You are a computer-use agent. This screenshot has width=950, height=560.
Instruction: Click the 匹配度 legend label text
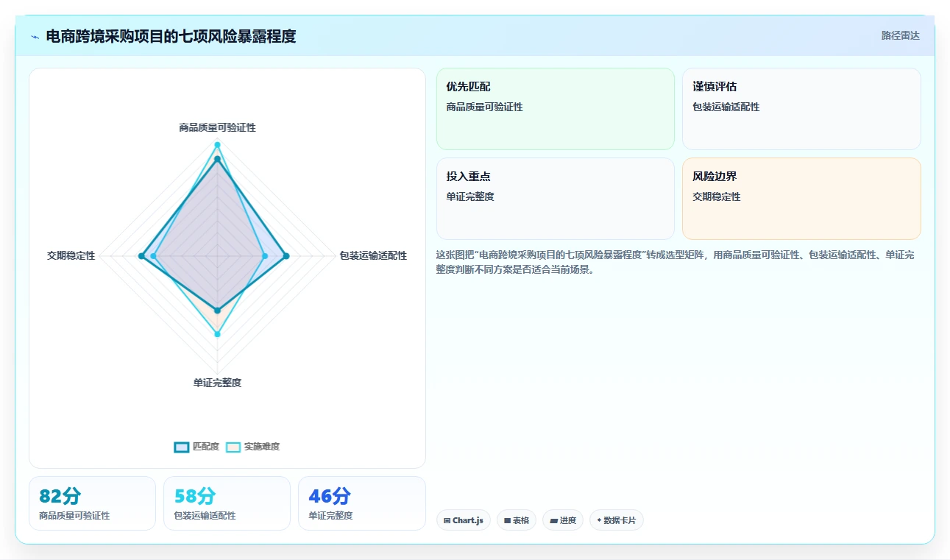206,447
